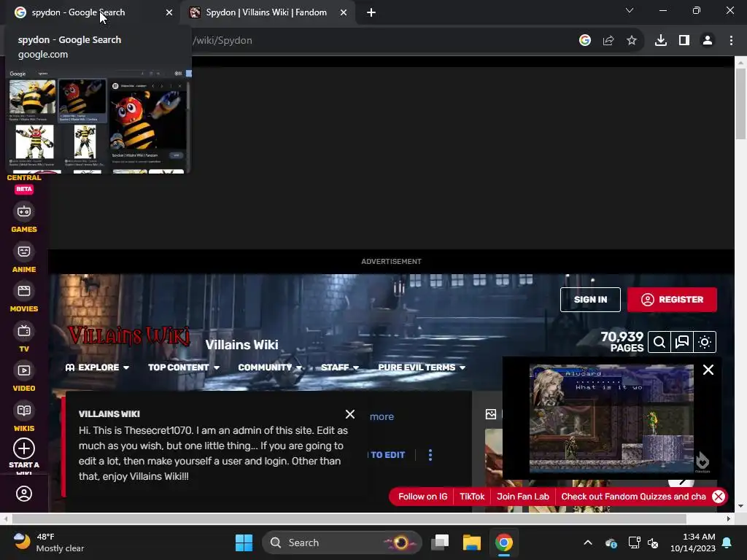Open the Wikis section in Fandom sidebar
The image size is (747, 560).
coord(24,417)
